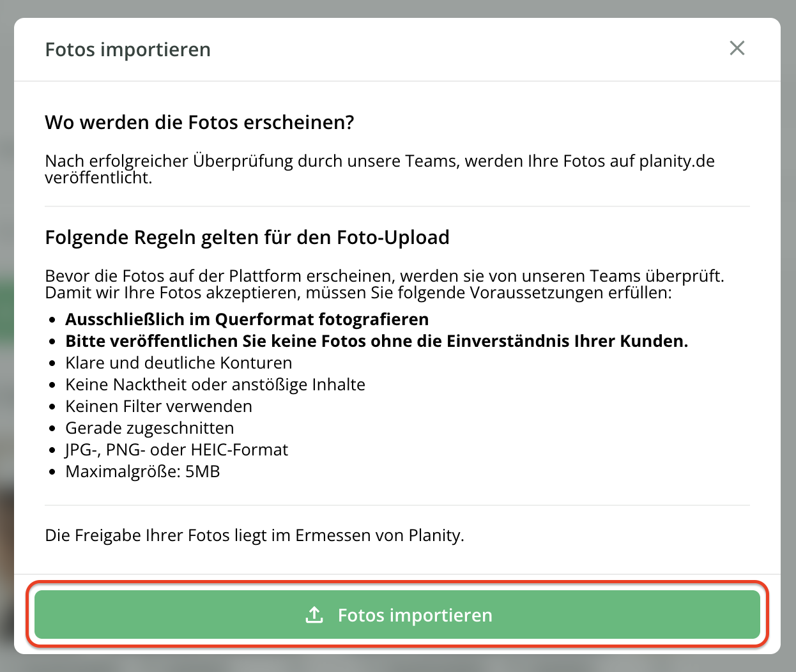
Task: Close the Fotos importieren dialog
Action: [737, 49]
